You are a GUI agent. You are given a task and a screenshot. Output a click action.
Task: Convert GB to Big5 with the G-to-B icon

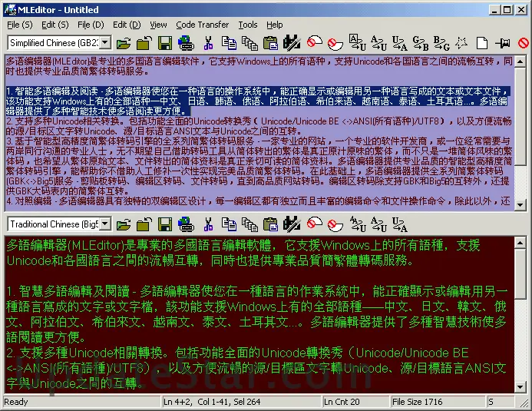[421, 43]
